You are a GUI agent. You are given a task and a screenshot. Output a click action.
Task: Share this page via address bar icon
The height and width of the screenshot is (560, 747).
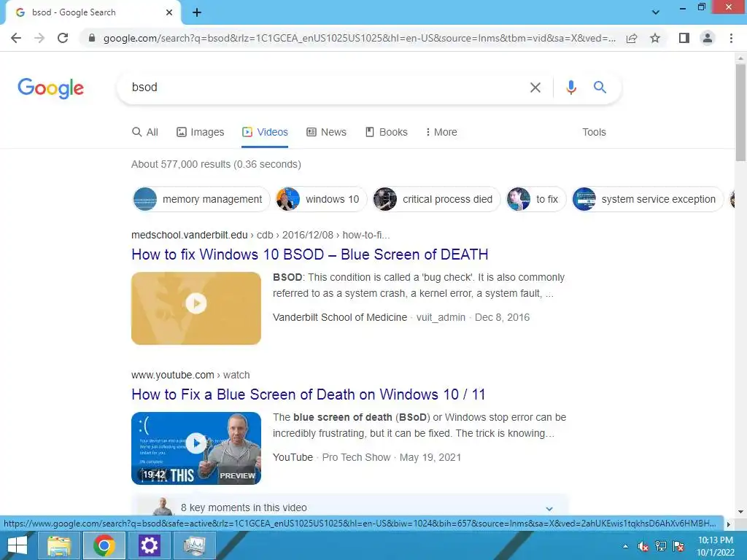point(632,38)
